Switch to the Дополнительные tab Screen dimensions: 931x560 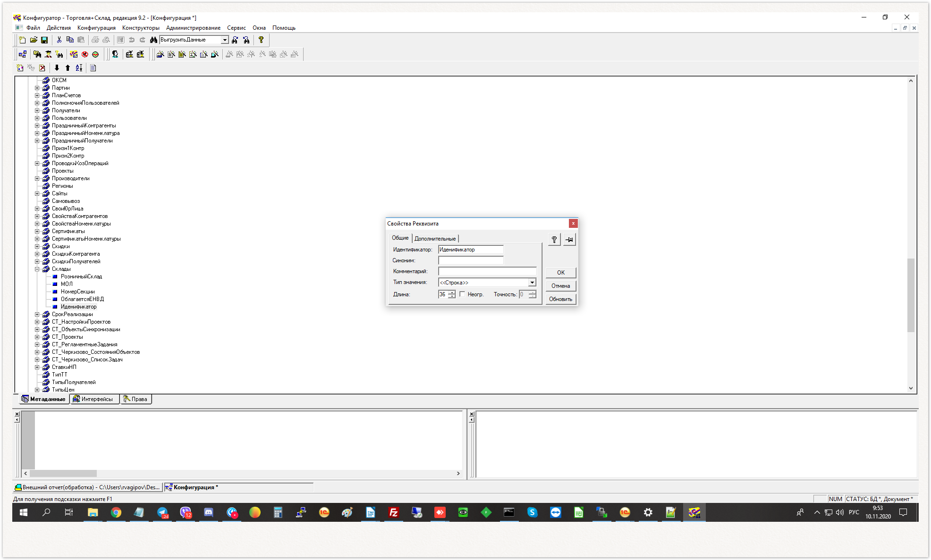click(x=435, y=239)
